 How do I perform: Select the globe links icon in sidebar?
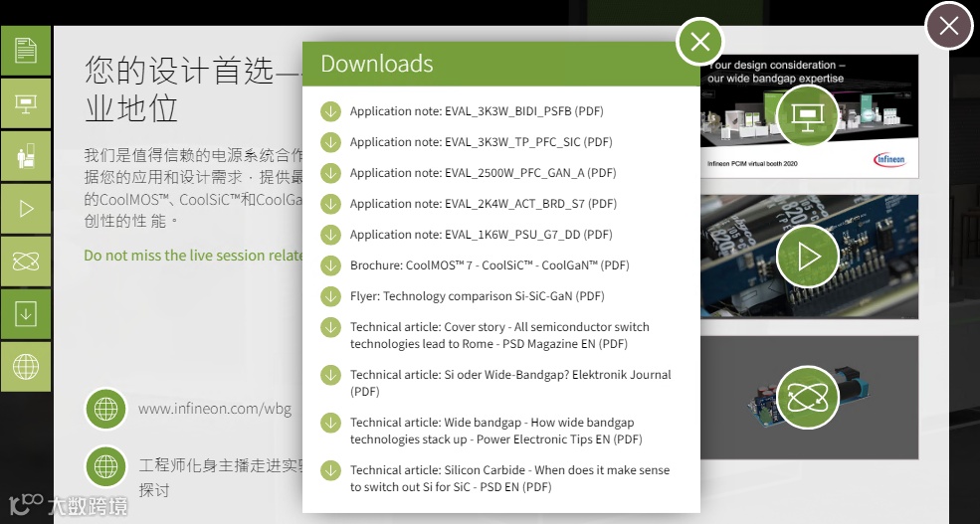tap(26, 367)
